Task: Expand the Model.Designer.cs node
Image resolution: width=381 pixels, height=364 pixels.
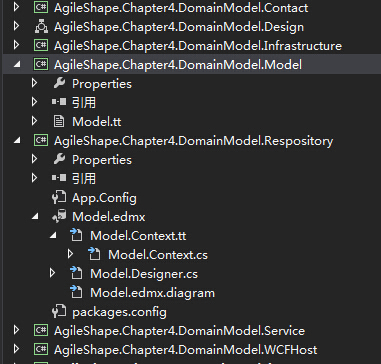Action: tap(52, 273)
